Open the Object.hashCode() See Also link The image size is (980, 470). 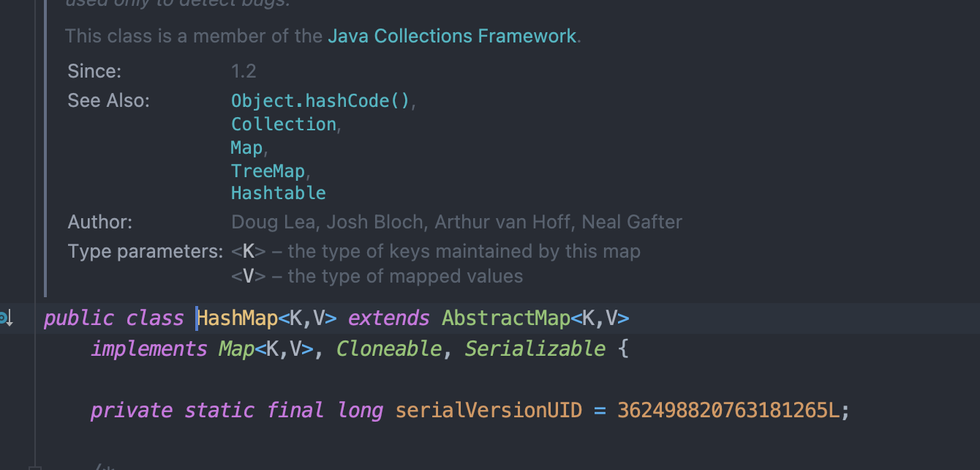click(320, 100)
